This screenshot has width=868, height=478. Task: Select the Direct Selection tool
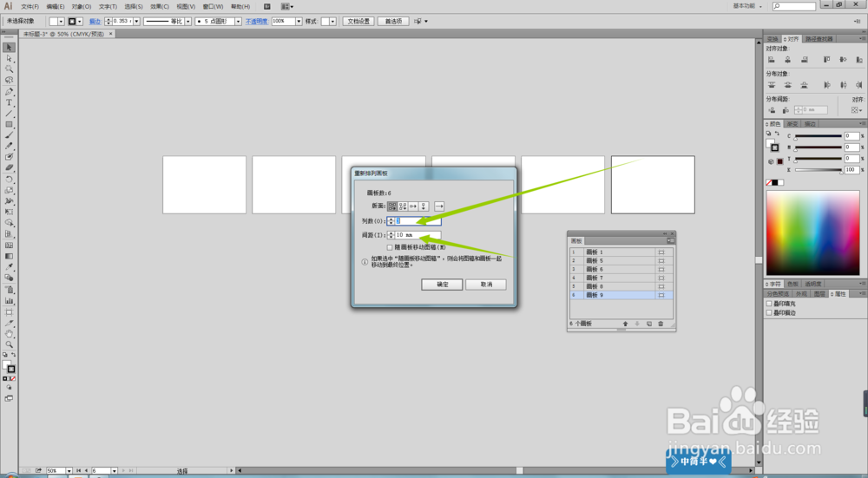point(9,58)
